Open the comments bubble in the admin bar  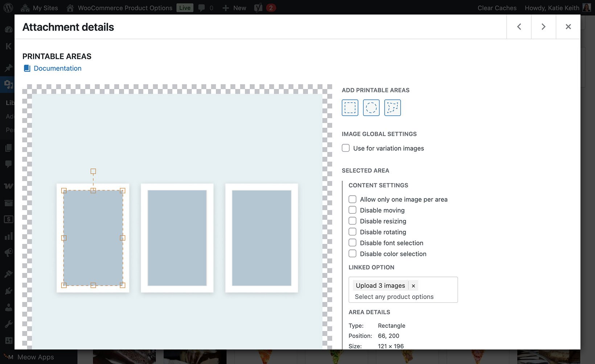click(x=202, y=8)
